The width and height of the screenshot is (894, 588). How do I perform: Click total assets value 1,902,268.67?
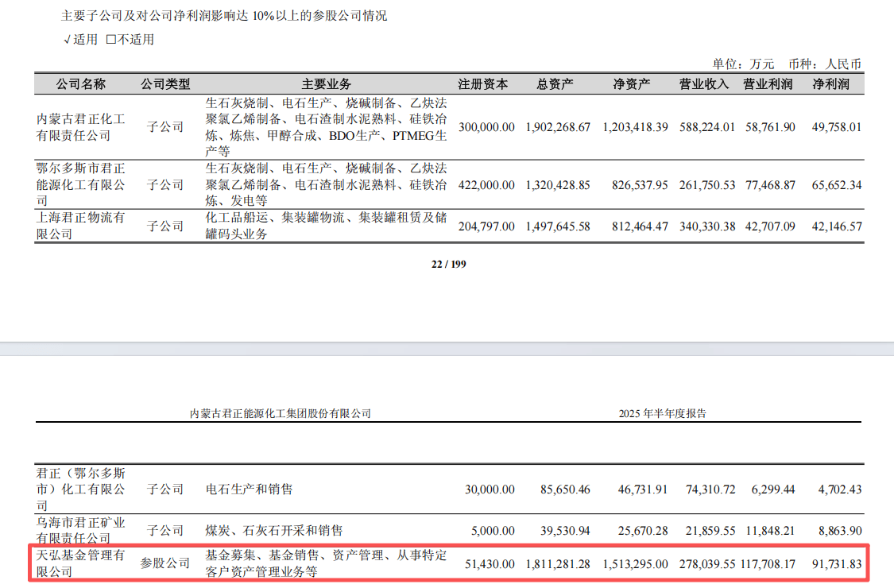[x=558, y=127]
